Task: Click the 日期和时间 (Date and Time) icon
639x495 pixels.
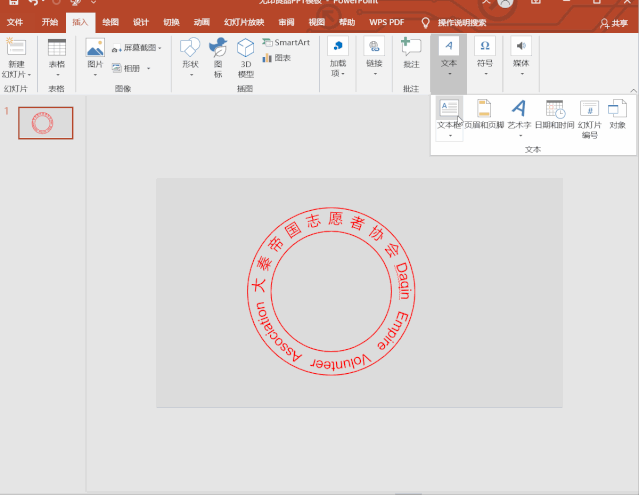Action: click(x=555, y=109)
